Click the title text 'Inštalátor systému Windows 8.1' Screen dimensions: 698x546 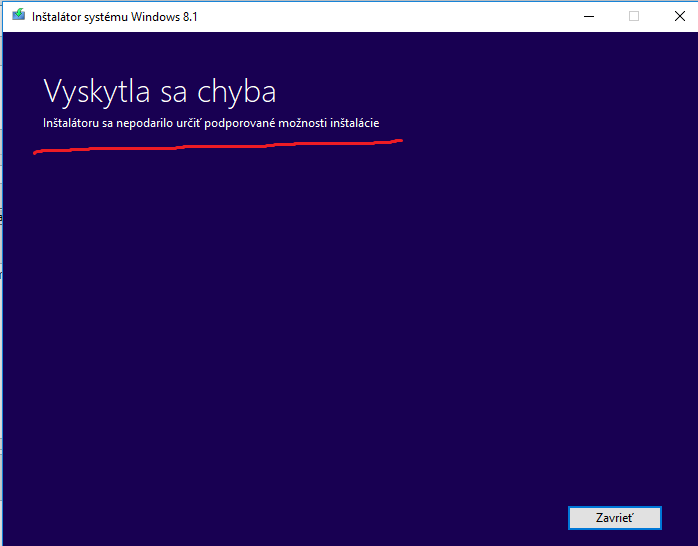click(114, 17)
